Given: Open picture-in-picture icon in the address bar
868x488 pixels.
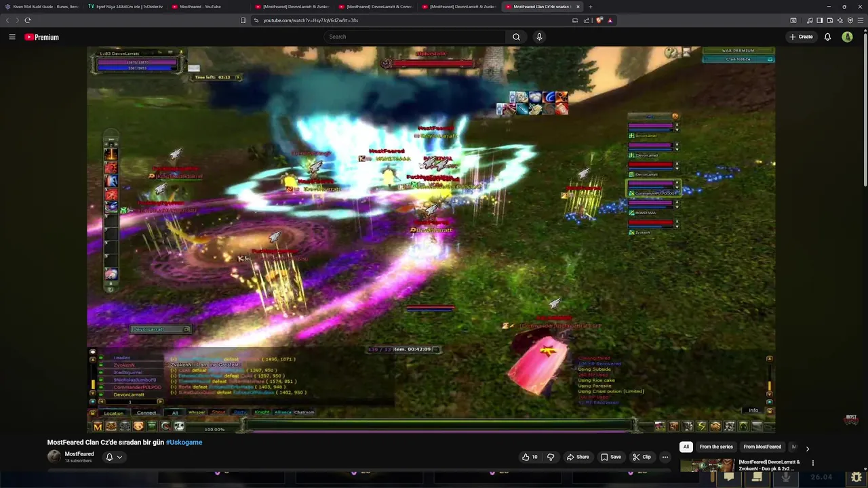Looking at the screenshot, I should [575, 20].
